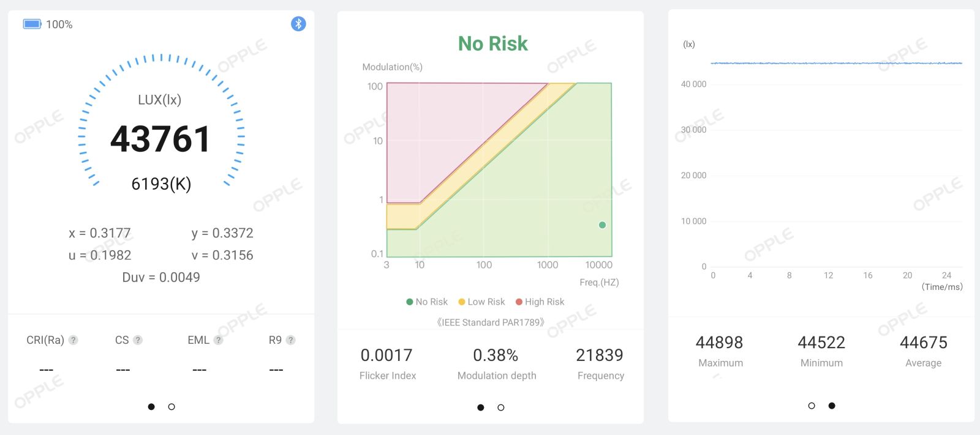Click the Modulation depth value 0.38%
Screen dimensions: 980x435
coord(496,355)
